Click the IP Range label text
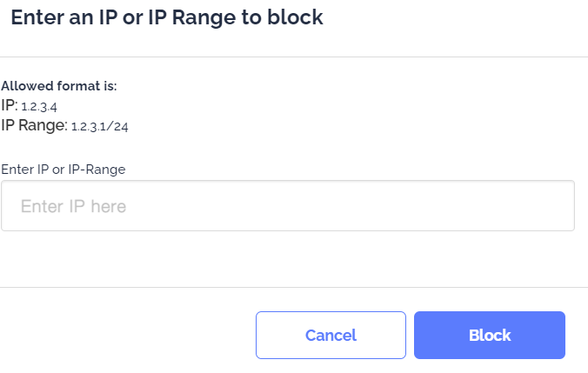The height and width of the screenshot is (373, 588). (x=34, y=125)
